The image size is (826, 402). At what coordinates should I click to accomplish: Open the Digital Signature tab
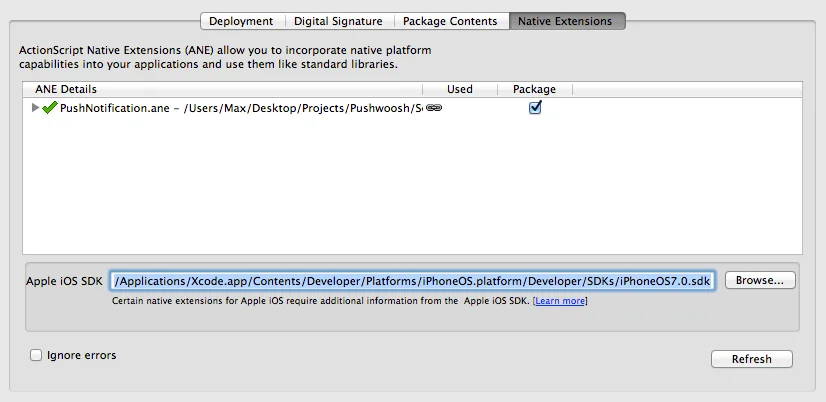(x=338, y=21)
